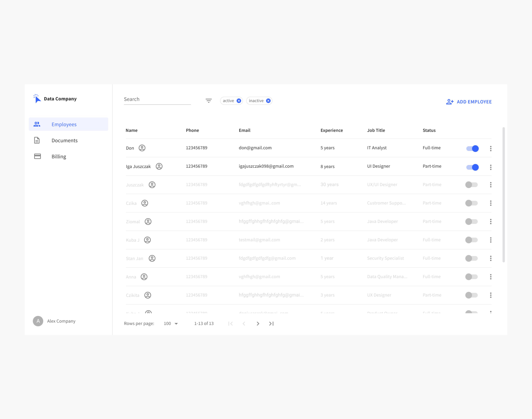Viewport: 532px width, 419px height.
Task: Click the Security Specialist job title
Action: pyautogui.click(x=385, y=258)
